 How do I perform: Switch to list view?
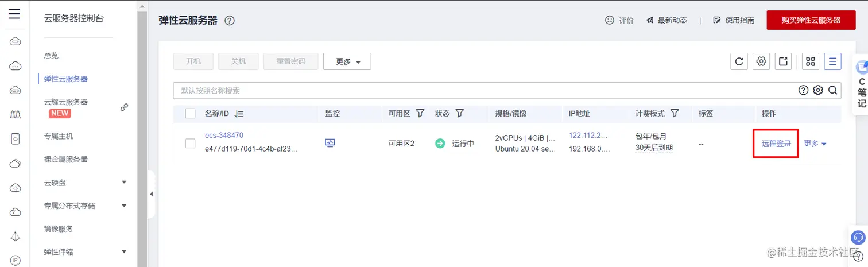click(x=833, y=61)
